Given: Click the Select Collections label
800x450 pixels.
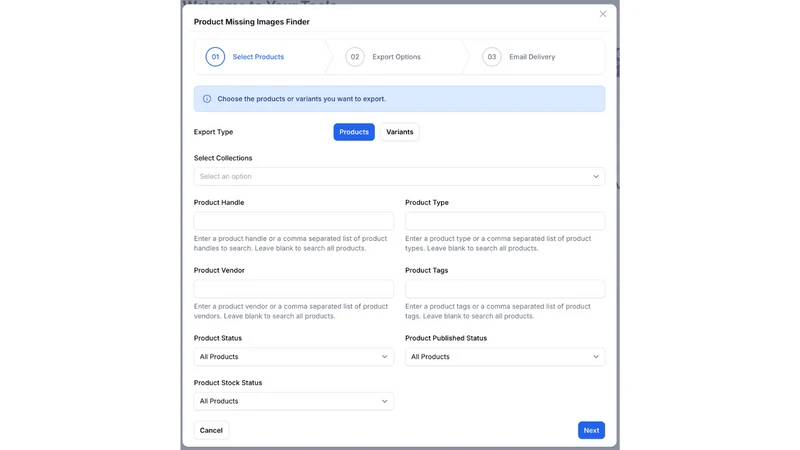Looking at the screenshot, I should tap(223, 158).
